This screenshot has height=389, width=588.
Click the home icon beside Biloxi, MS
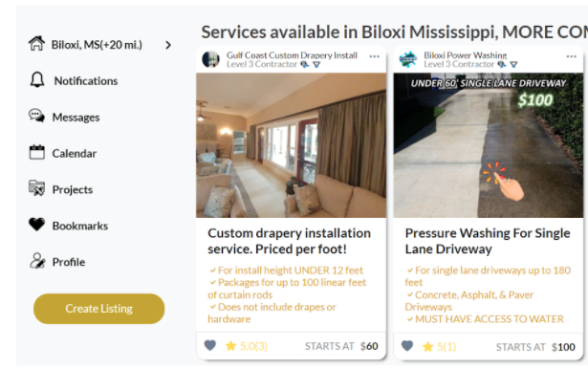(x=36, y=44)
